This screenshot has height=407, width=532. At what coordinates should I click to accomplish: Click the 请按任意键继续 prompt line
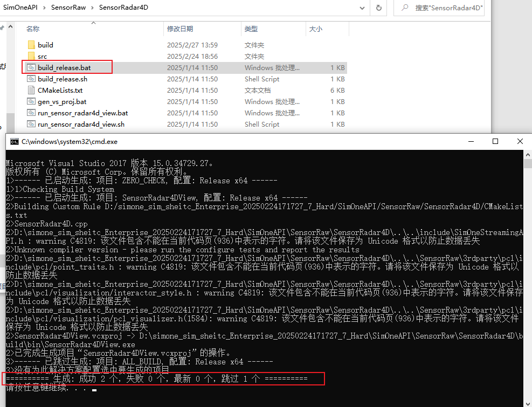[x=51, y=388]
